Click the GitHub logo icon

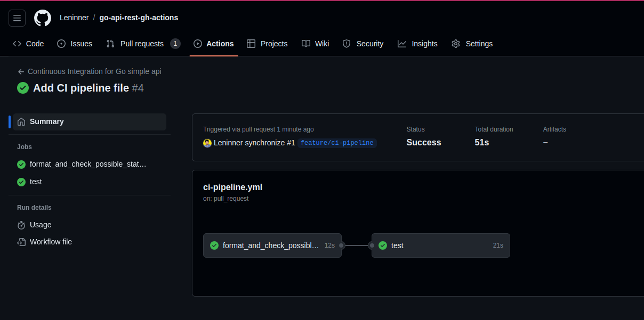coord(43,18)
